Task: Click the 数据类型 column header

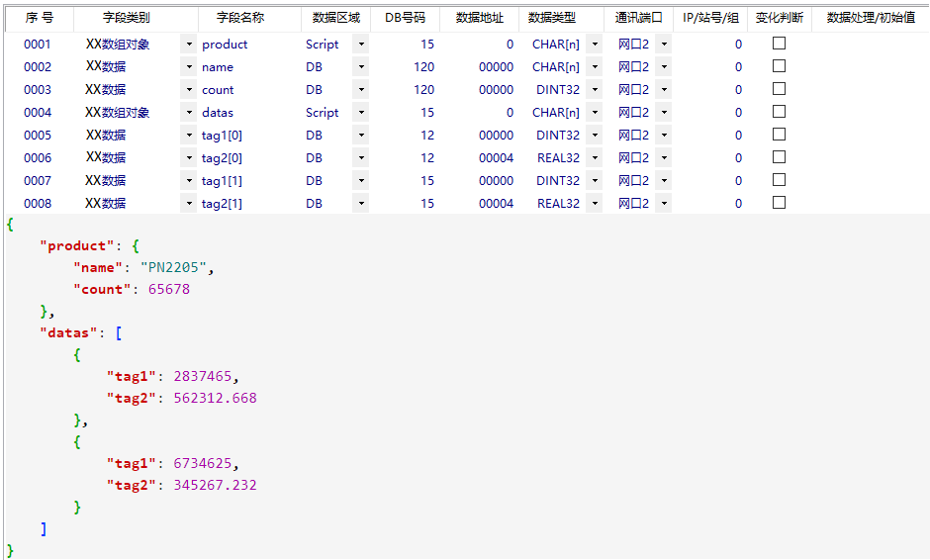Action: pyautogui.click(x=551, y=18)
